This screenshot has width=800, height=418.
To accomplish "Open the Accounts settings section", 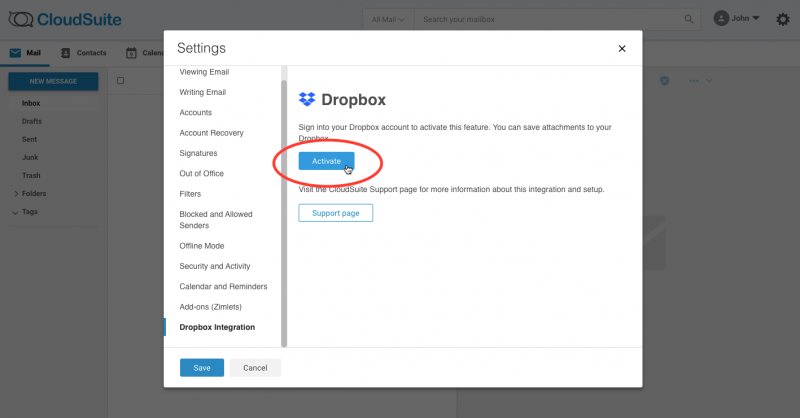I will click(195, 113).
